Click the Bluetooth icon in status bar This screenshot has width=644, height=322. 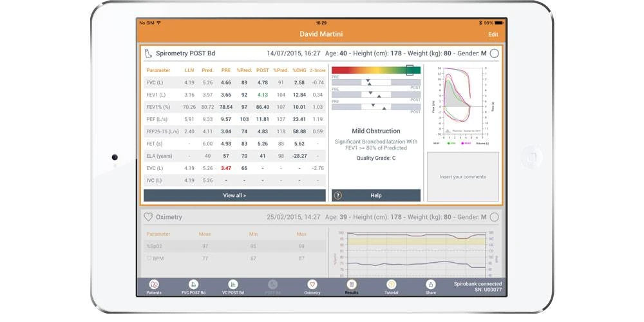point(481,23)
